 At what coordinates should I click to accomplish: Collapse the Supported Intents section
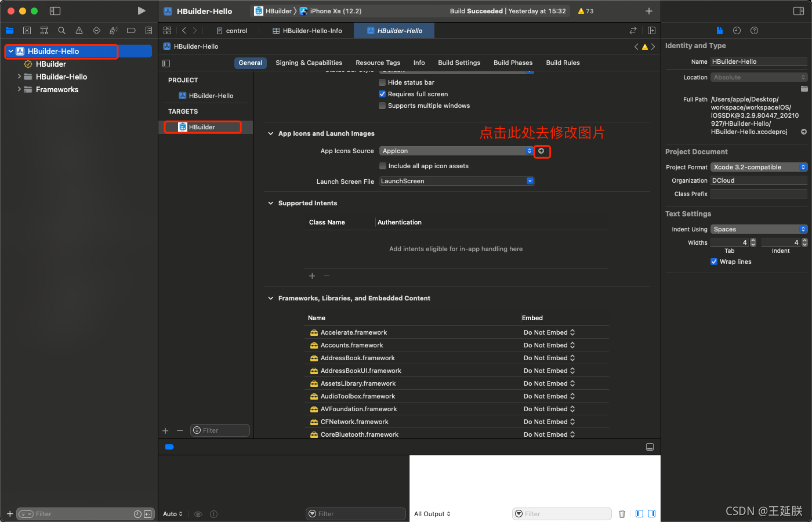[x=270, y=203]
